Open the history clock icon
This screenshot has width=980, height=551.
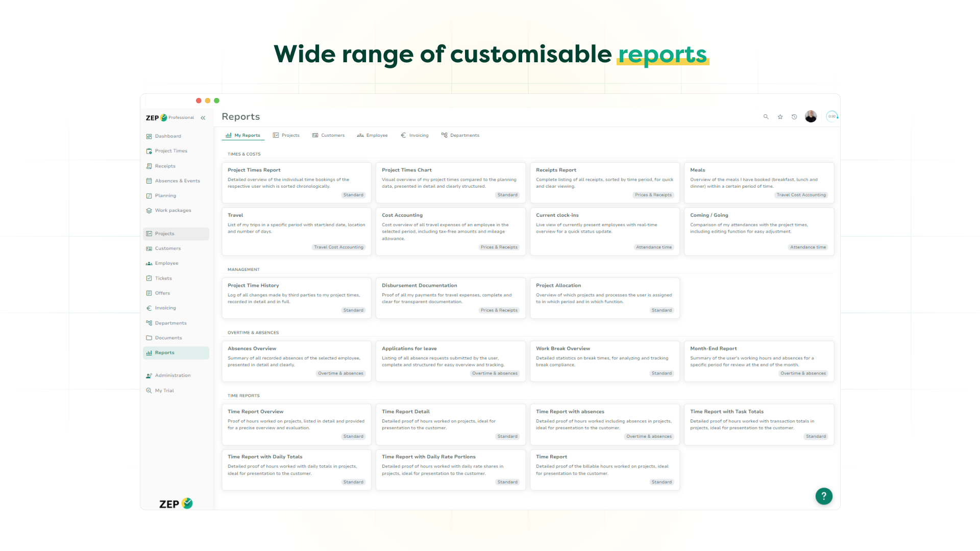[x=794, y=117]
